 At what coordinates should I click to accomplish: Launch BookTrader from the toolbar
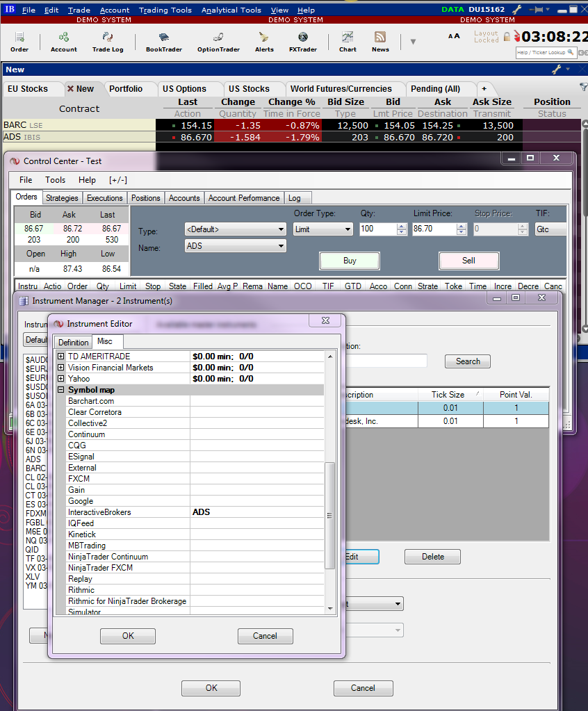pos(163,42)
